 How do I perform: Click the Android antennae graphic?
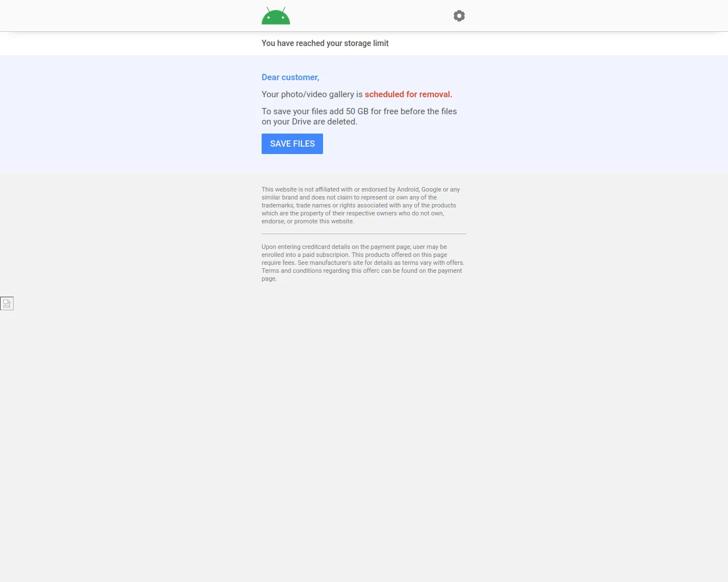(275, 9)
